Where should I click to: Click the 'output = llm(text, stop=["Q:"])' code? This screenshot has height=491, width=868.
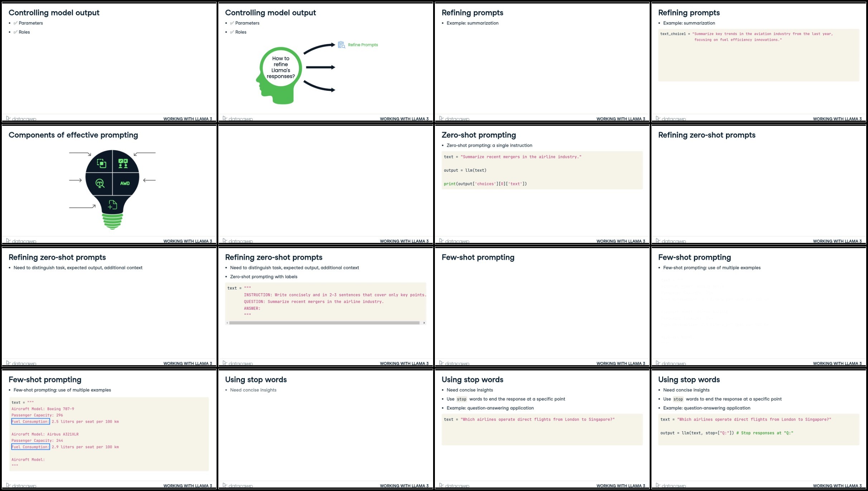click(697, 433)
